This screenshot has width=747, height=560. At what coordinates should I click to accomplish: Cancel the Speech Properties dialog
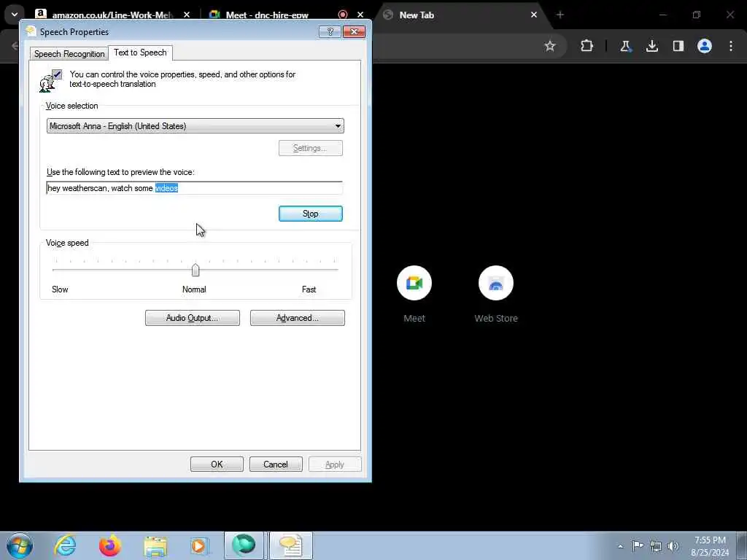pos(276,464)
